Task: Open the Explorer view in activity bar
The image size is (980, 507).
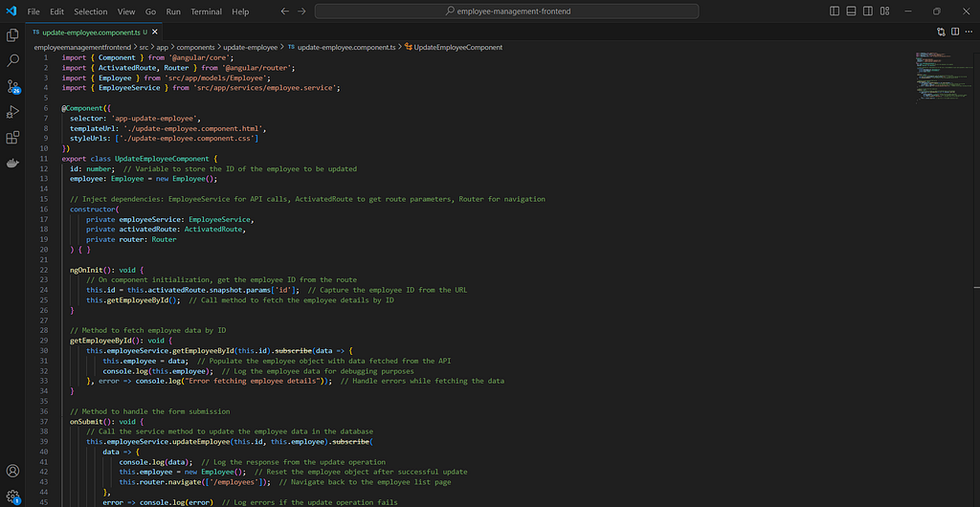Action: point(12,35)
